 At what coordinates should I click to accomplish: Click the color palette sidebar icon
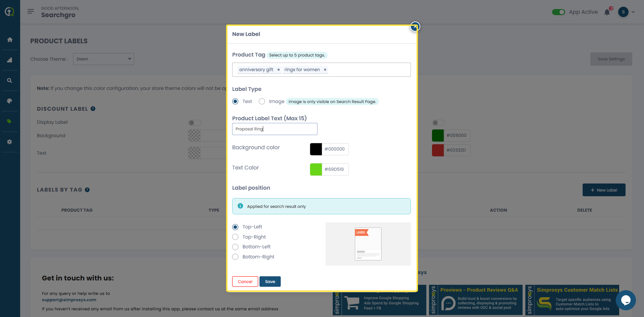point(10,101)
